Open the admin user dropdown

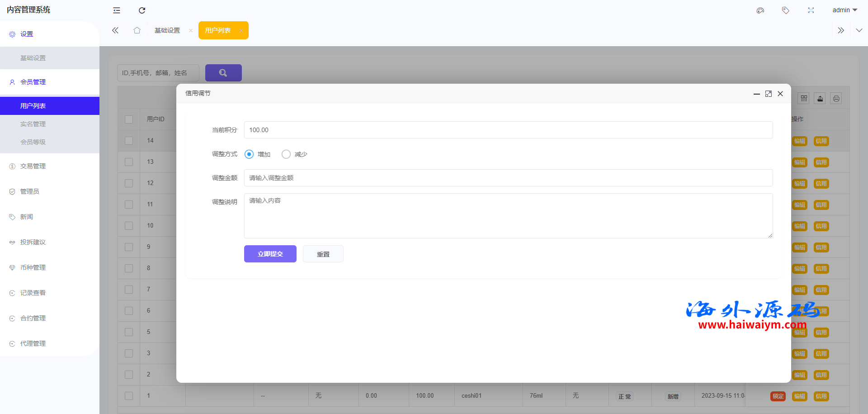[844, 10]
